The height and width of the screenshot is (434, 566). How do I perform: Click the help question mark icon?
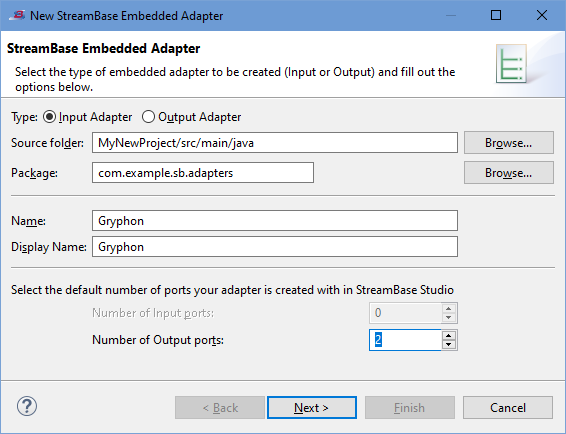tap(27, 406)
